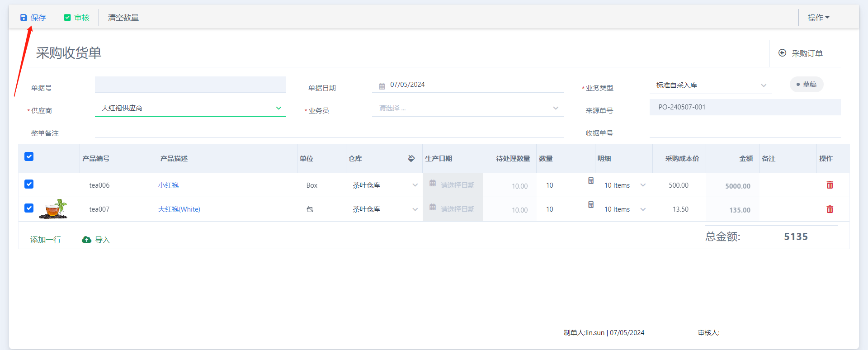
Task: Delete the tea007 row with trash icon
Action: (x=830, y=209)
